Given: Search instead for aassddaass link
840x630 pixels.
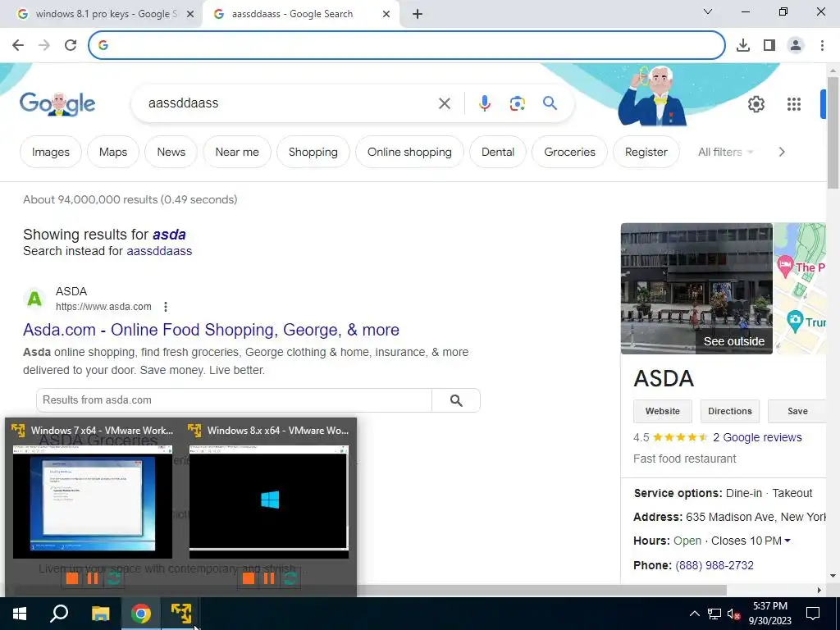Looking at the screenshot, I should coord(159,251).
